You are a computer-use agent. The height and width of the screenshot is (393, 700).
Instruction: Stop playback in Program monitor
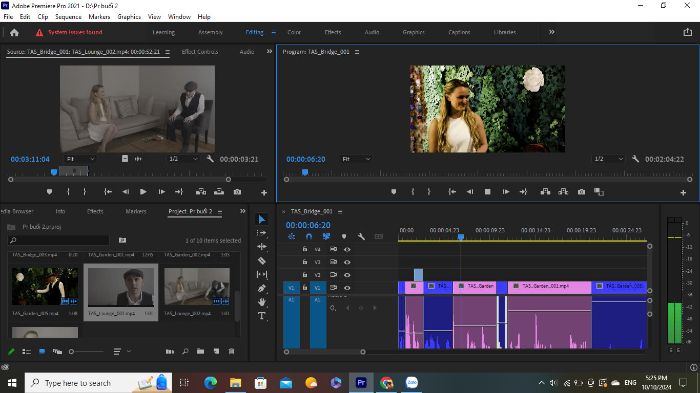[x=488, y=192]
